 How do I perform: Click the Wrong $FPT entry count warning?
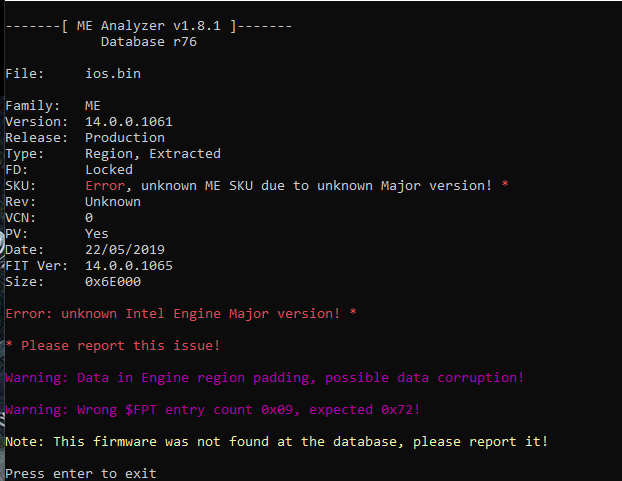(x=213, y=410)
